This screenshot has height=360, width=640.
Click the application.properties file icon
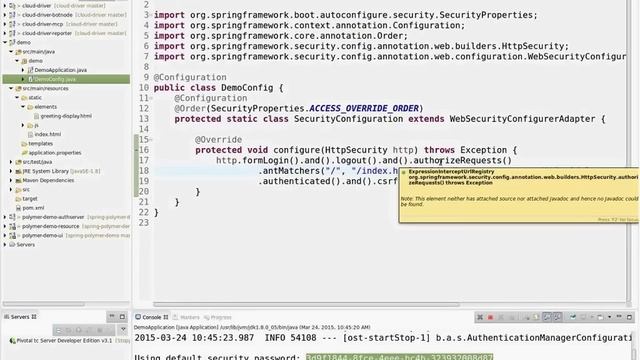point(24,153)
